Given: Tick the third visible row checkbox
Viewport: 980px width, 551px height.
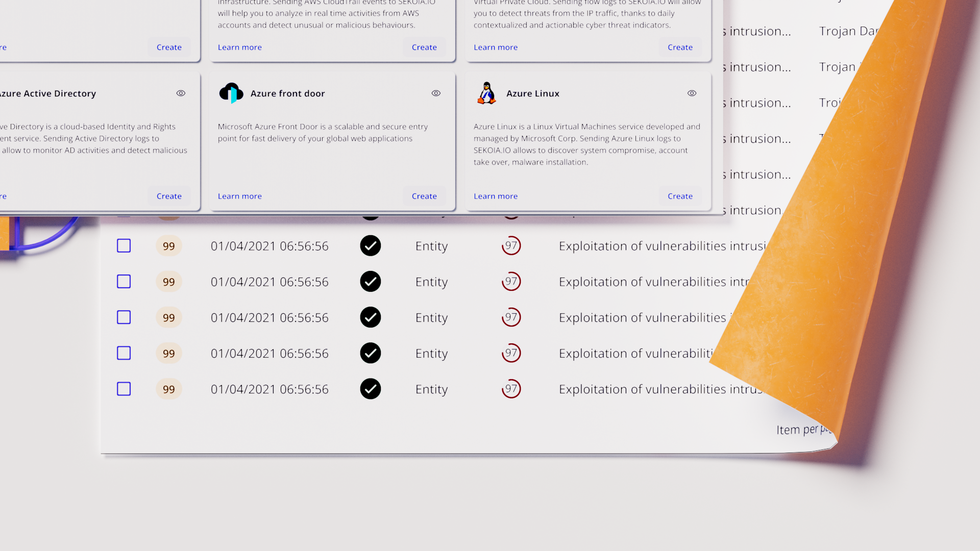Looking at the screenshot, I should [124, 317].
